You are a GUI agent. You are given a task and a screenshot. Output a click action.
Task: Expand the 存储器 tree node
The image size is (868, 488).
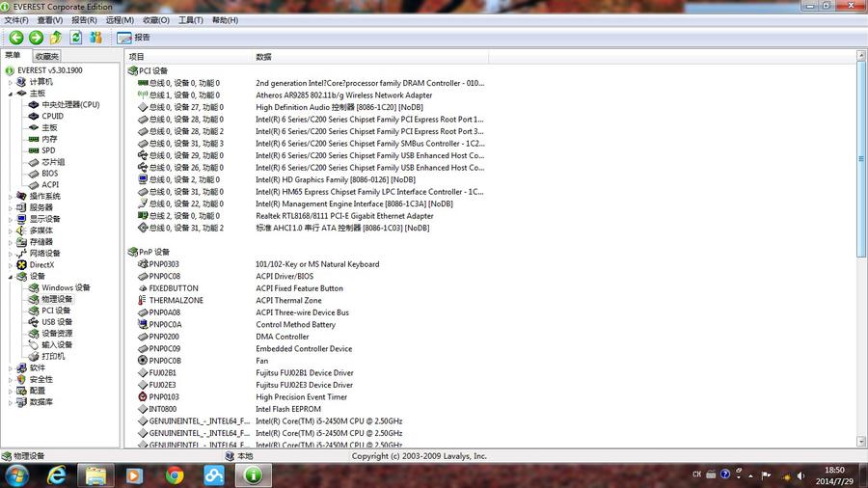[10, 242]
